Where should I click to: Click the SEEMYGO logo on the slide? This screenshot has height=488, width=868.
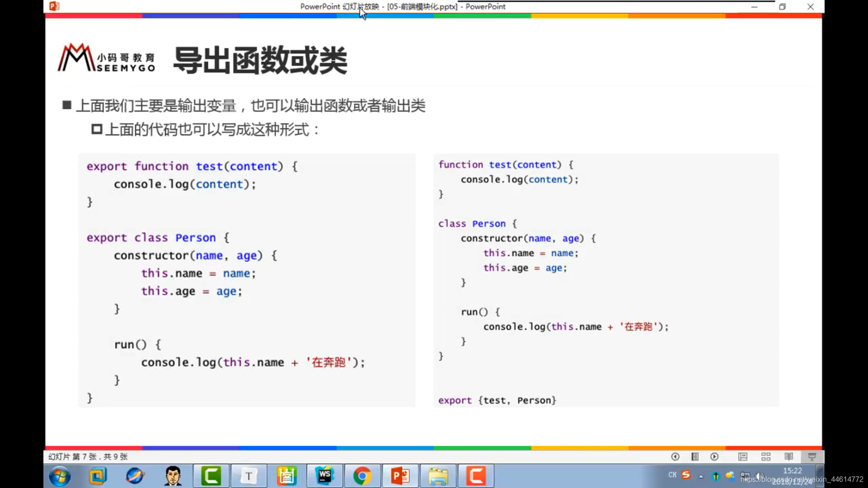click(107, 58)
